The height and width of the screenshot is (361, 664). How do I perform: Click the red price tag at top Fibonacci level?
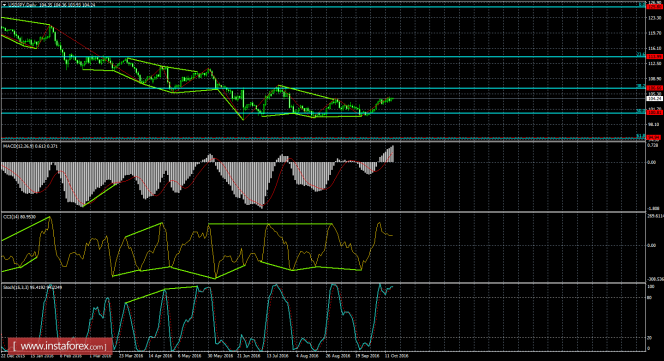click(655, 6)
